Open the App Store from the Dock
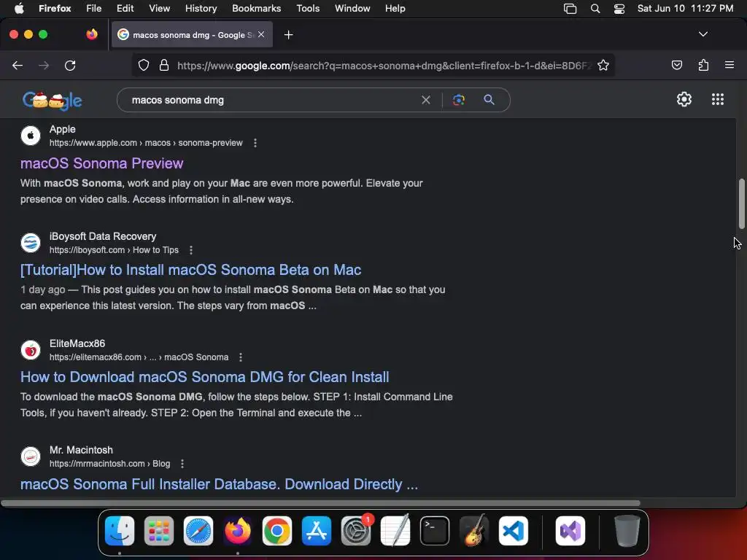The image size is (747, 560). click(x=317, y=531)
